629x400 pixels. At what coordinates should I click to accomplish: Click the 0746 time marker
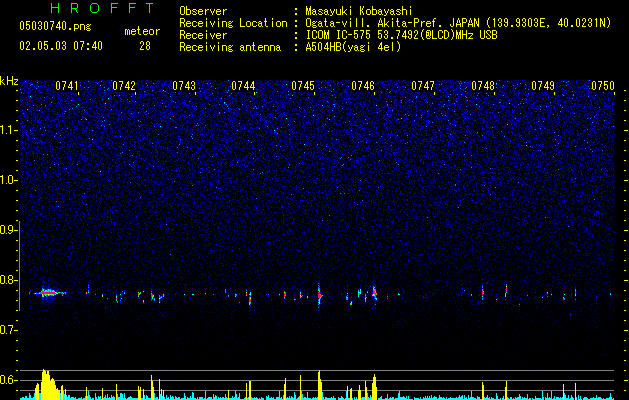[363, 86]
